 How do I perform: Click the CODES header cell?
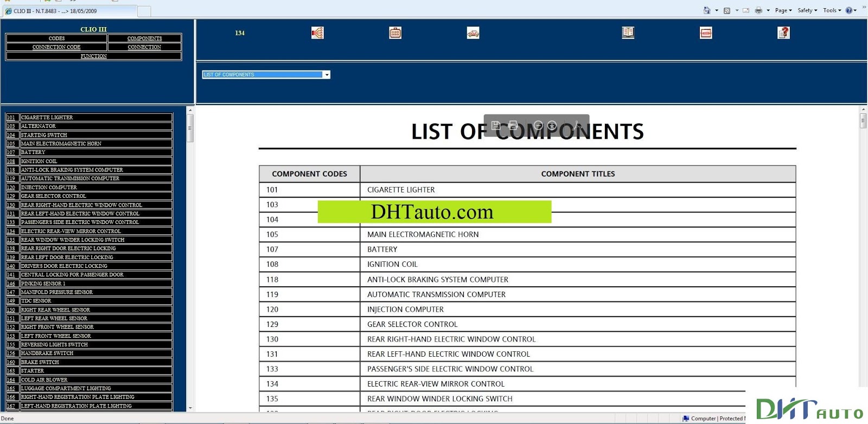[56, 38]
